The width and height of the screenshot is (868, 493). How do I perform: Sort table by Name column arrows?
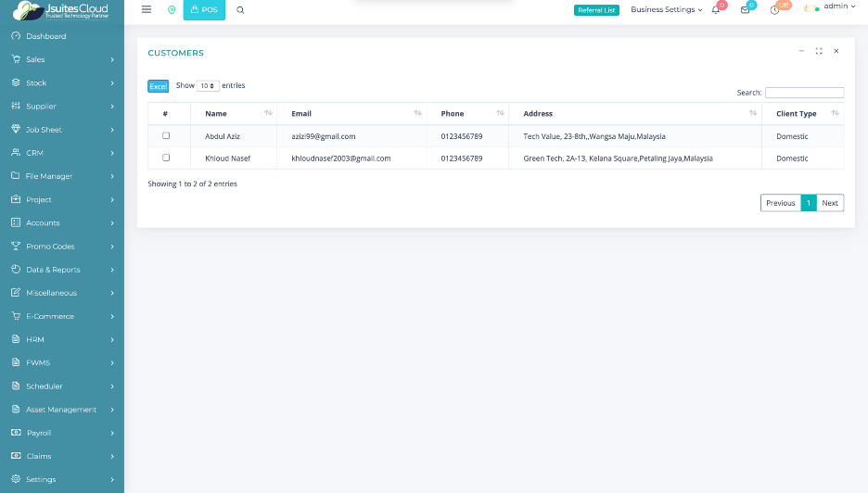click(x=268, y=113)
